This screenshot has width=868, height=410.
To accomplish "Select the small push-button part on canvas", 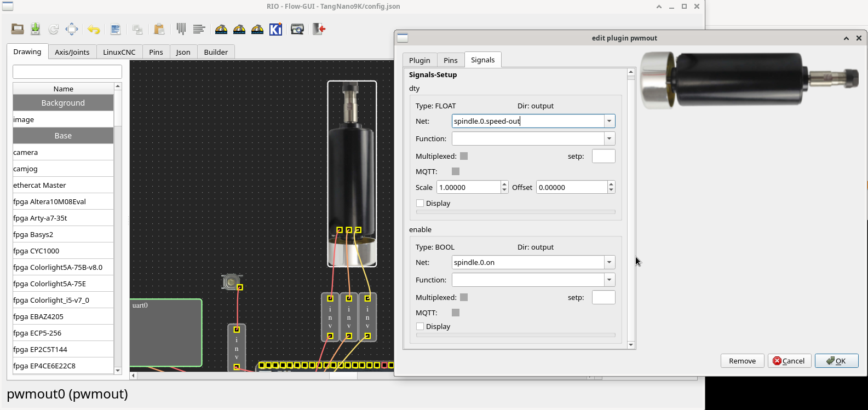I will (231, 281).
